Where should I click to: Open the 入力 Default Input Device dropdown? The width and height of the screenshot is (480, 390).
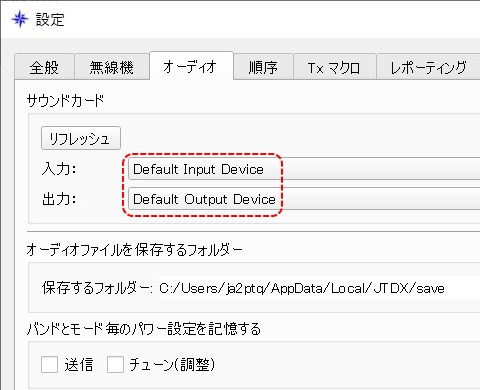coord(304,169)
